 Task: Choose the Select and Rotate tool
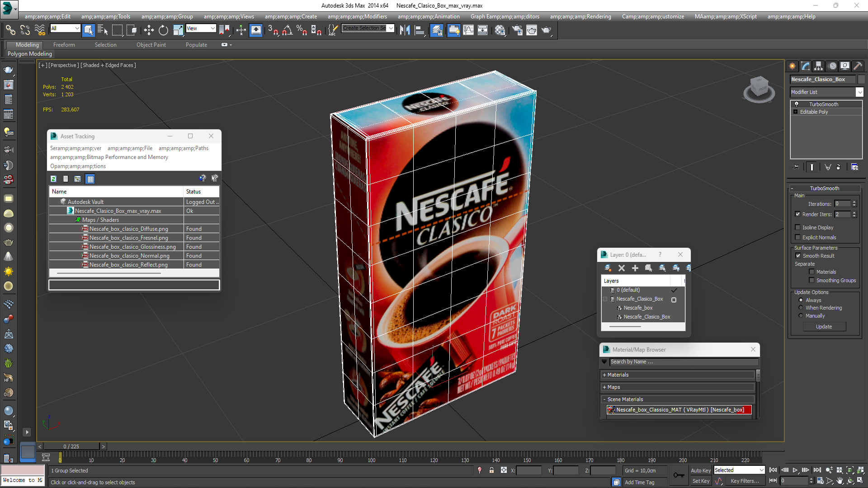tap(163, 30)
